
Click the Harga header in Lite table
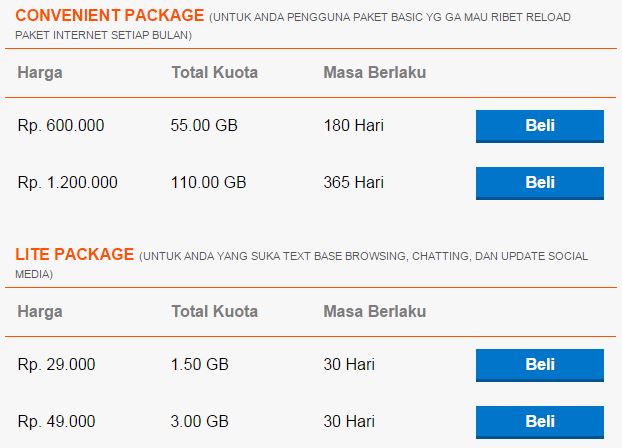point(40,311)
